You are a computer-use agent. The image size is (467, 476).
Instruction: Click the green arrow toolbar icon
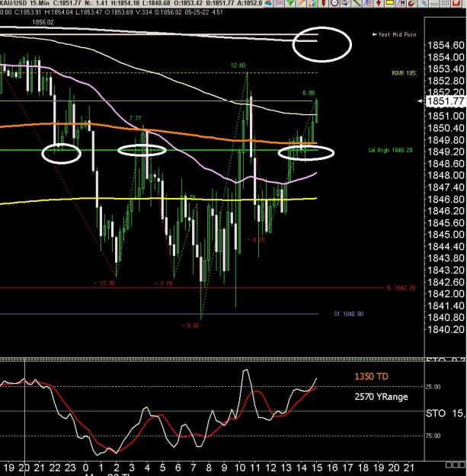pyautogui.click(x=290, y=3)
